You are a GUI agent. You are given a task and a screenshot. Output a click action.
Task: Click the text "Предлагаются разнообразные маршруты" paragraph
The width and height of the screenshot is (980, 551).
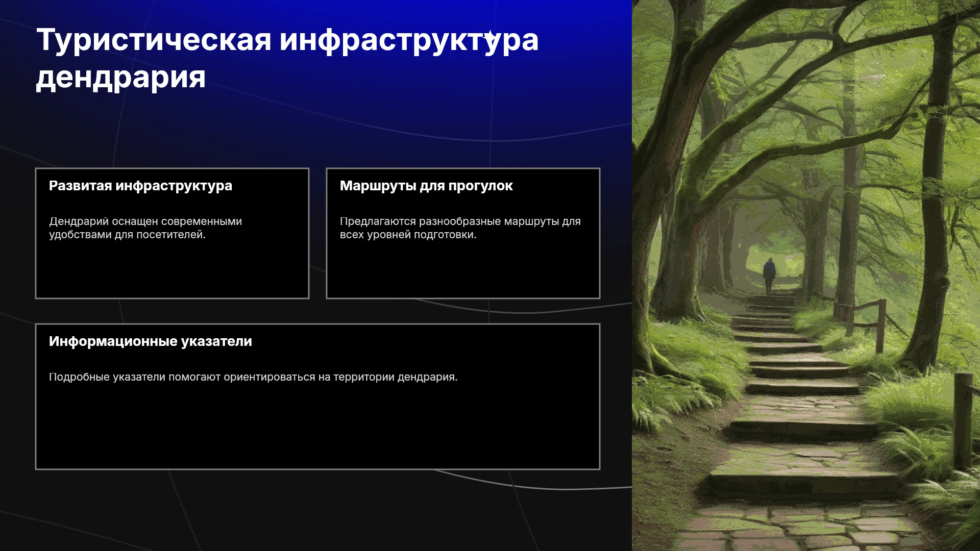(460, 228)
